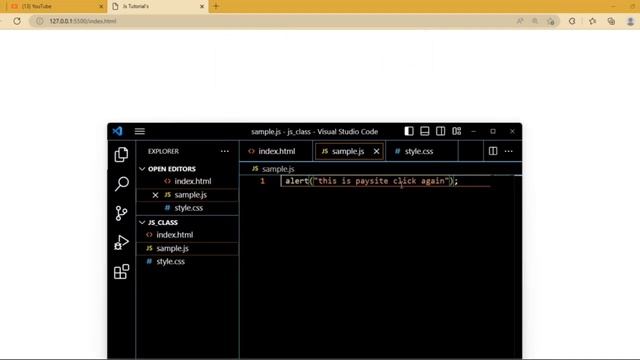Select sample.js under Open Editors
The image size is (640, 360).
pyautogui.click(x=187, y=195)
